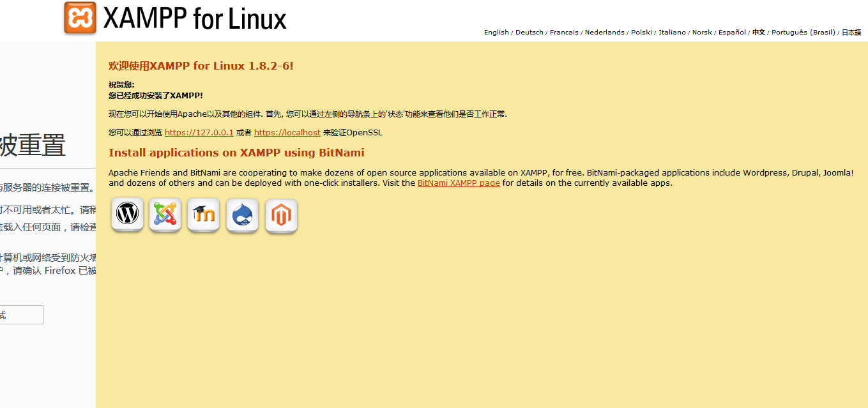Click the partially hidden retry button in Firefox error page
Screen dimensions: 868x408
coord(22,315)
